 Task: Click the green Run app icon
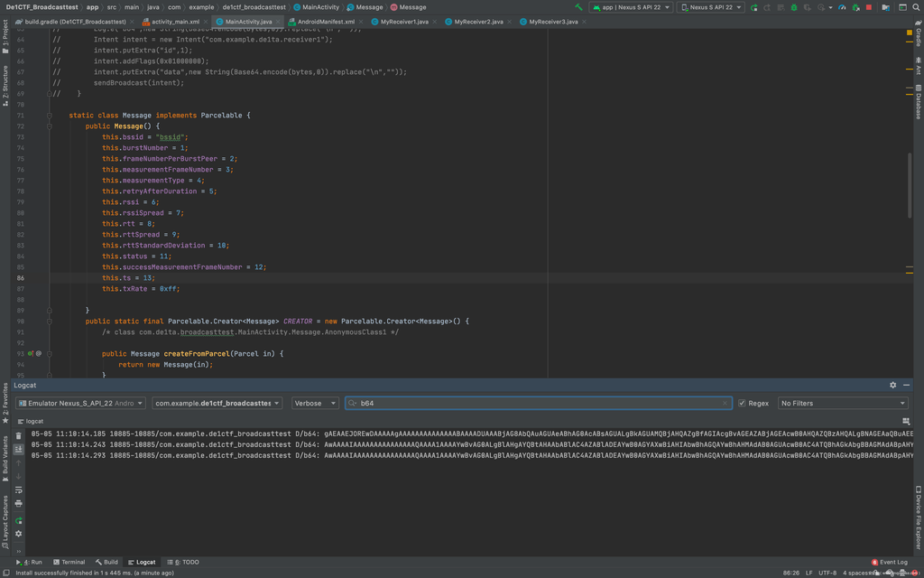(753, 7)
